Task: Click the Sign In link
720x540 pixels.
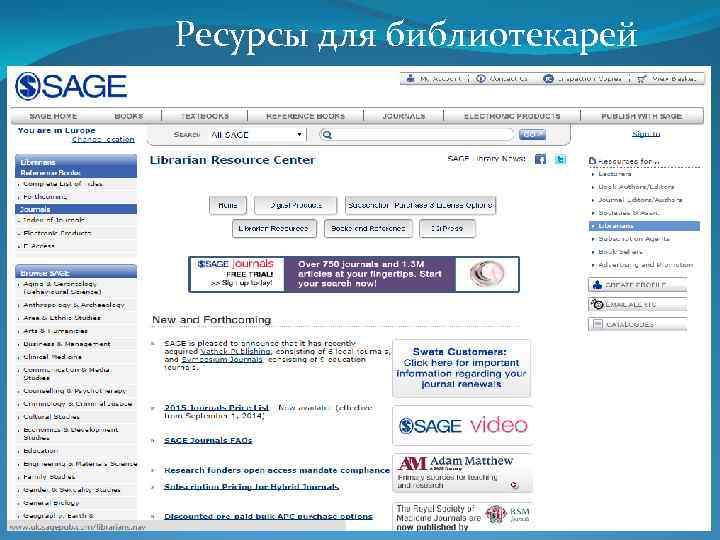Action: [646, 134]
